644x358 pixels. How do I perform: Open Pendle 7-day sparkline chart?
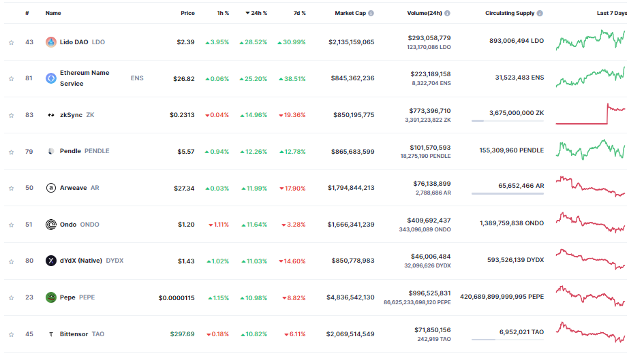tap(591, 150)
